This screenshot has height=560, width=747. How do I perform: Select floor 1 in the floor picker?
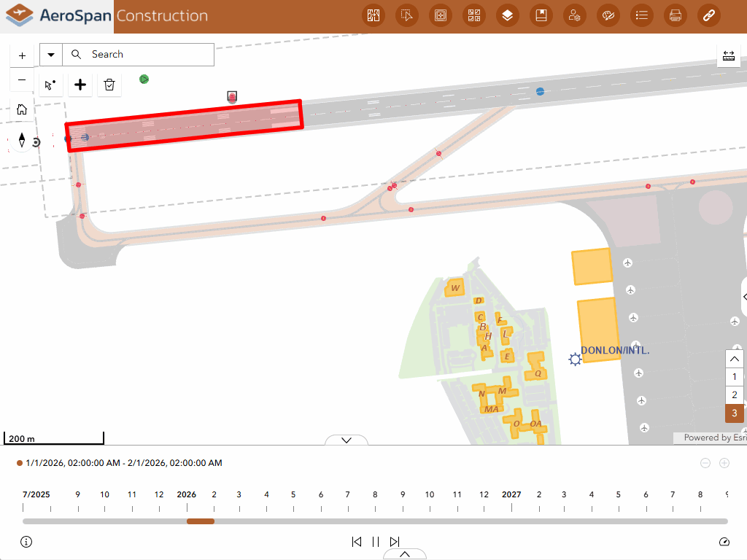click(x=734, y=377)
